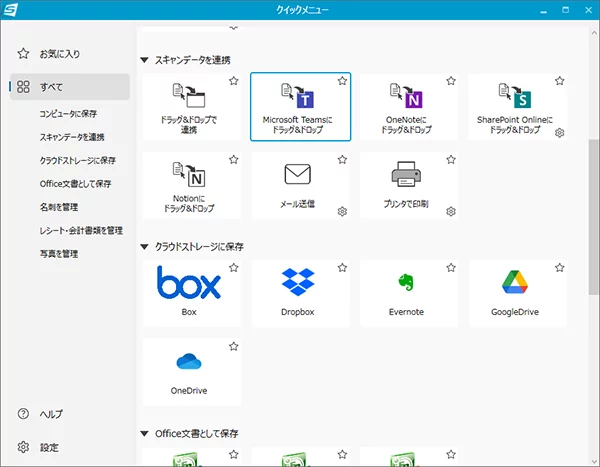Viewport: 600px width, 467px height.
Task: Click the scrollbar up arrow
Action: (x=594, y=33)
